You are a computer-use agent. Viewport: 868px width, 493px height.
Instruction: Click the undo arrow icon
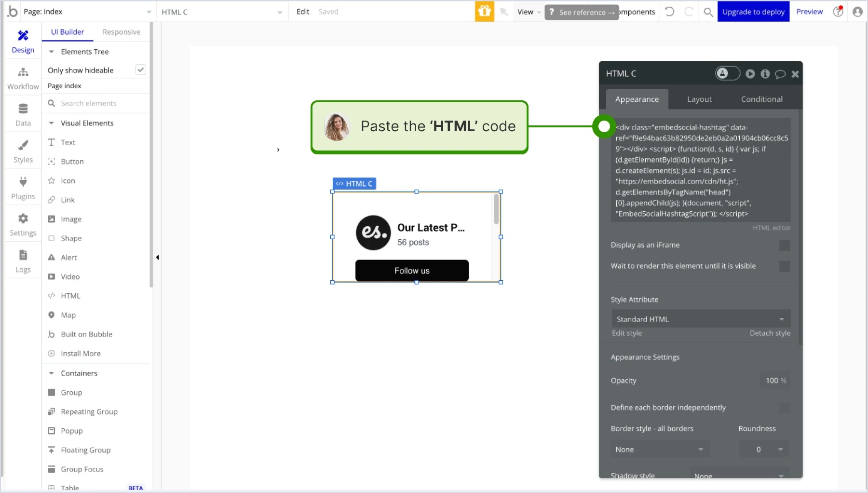[669, 12]
